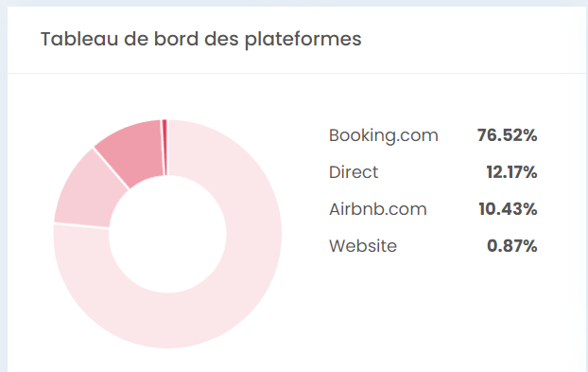Click the Airbnb.com legend label
This screenshot has height=372, width=588.
tap(378, 209)
